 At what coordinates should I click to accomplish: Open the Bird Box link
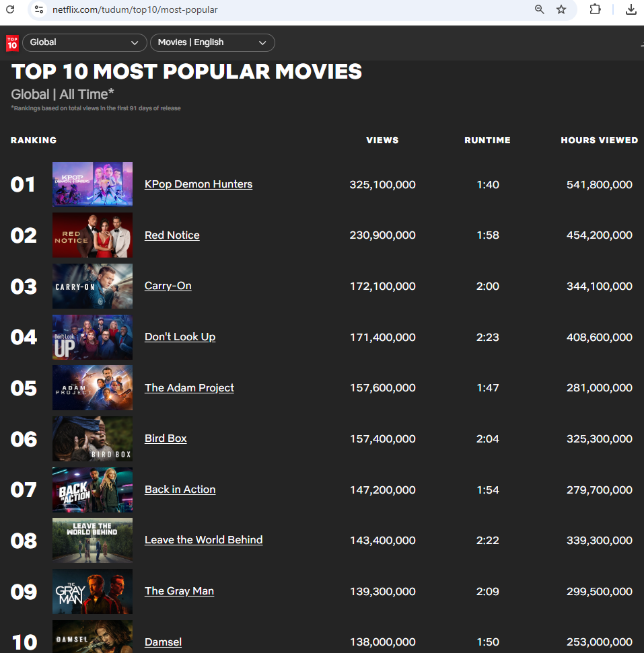(x=166, y=438)
